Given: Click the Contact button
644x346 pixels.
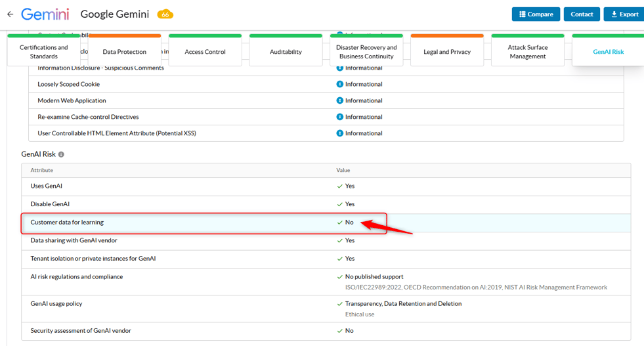Looking at the screenshot, I should (582, 14).
